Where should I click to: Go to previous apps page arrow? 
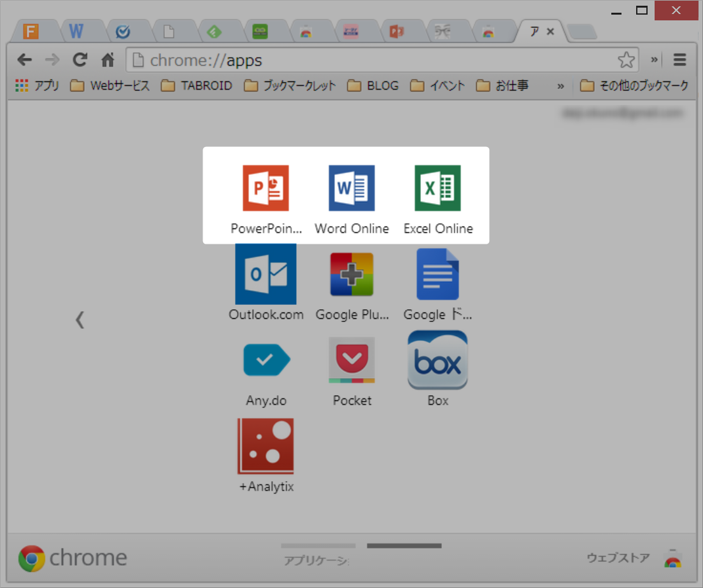[x=80, y=320]
